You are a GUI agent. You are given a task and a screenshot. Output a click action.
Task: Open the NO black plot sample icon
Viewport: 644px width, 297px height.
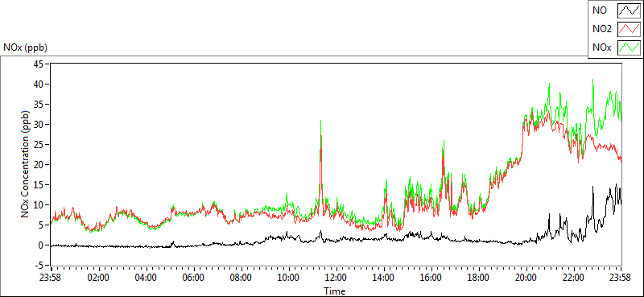630,10
